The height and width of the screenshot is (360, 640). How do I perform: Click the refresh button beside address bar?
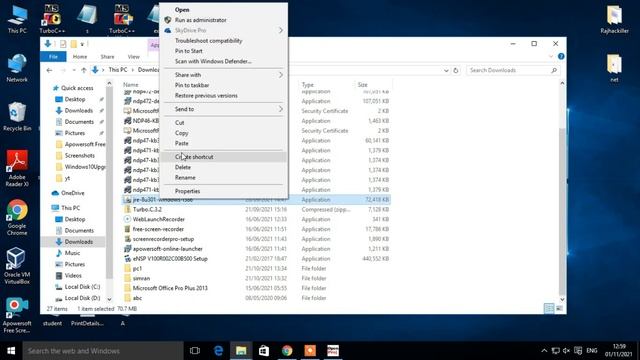(x=456, y=70)
